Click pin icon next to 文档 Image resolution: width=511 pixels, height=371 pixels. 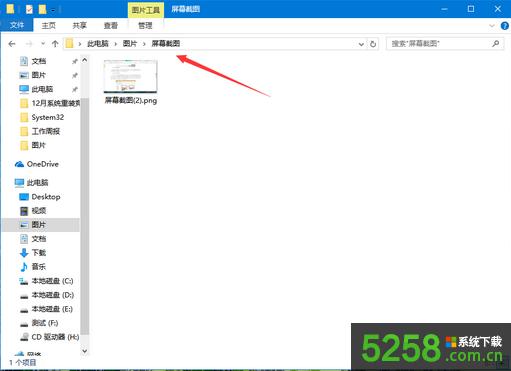(x=75, y=61)
